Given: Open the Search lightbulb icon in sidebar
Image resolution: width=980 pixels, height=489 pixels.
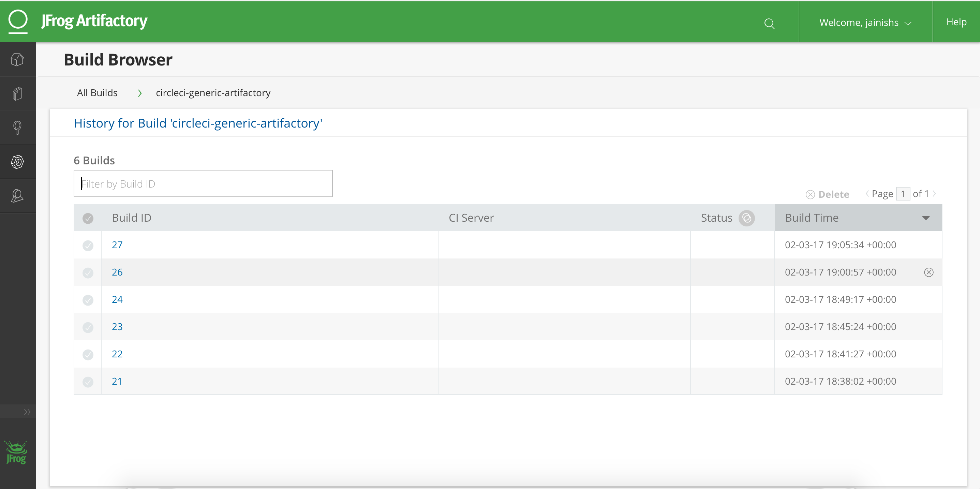Looking at the screenshot, I should click(17, 128).
